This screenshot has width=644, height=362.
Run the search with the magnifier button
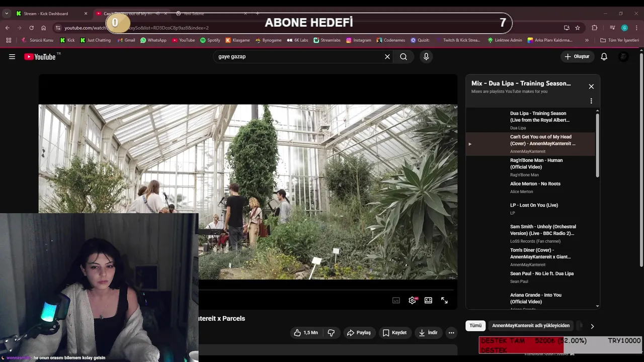coord(404,57)
